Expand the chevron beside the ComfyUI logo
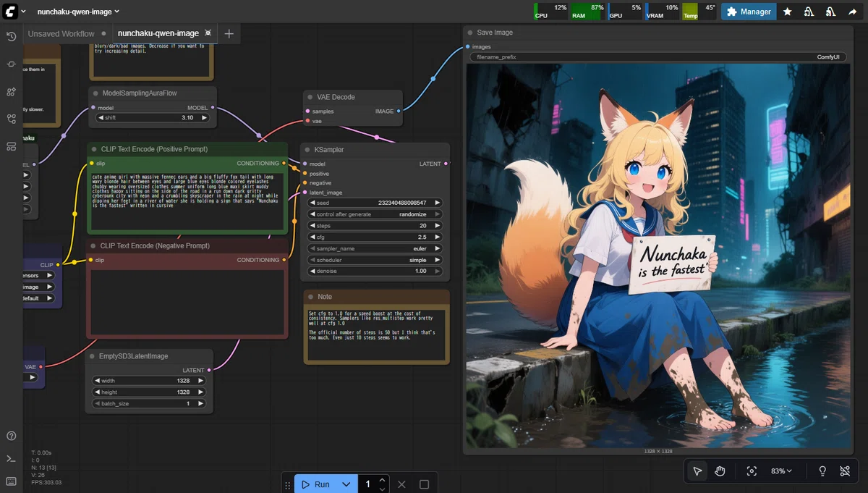This screenshot has height=493, width=868. [23, 12]
